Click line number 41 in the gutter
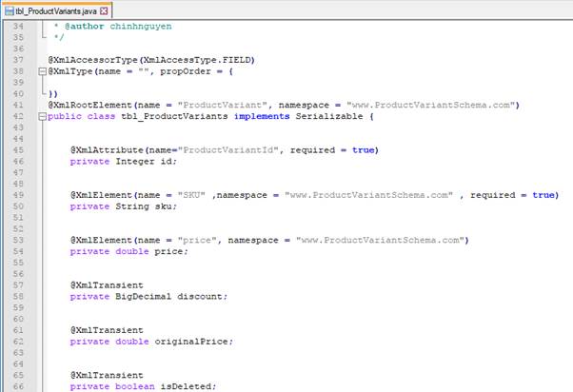The height and width of the screenshot is (392, 573). tap(18, 106)
